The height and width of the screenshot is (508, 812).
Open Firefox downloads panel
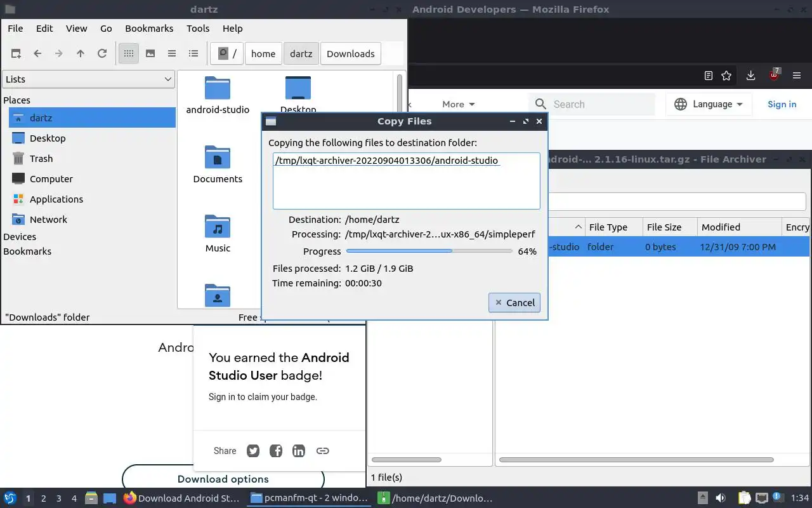pyautogui.click(x=750, y=76)
